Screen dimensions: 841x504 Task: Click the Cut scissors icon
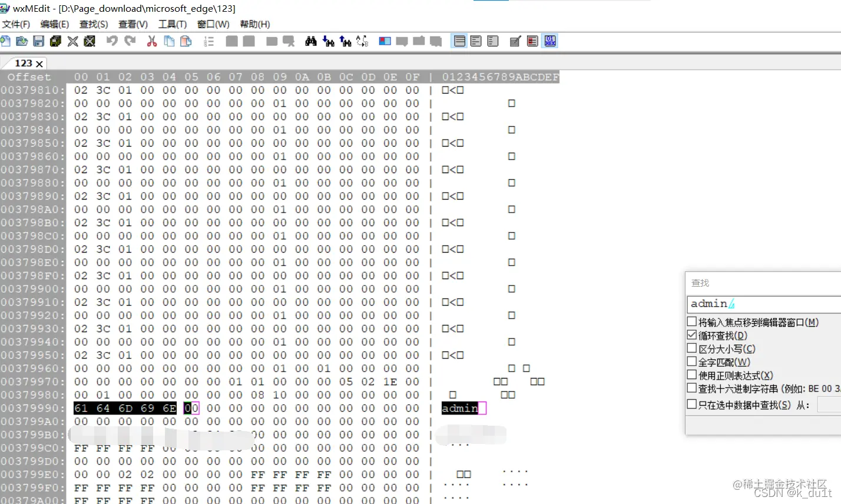152,41
